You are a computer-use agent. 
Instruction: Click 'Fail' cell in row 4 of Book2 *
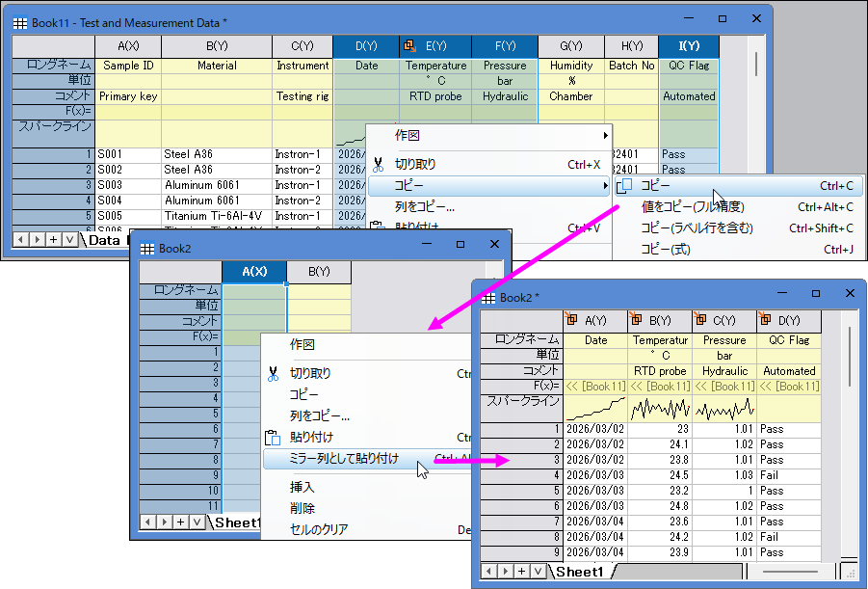tap(789, 475)
